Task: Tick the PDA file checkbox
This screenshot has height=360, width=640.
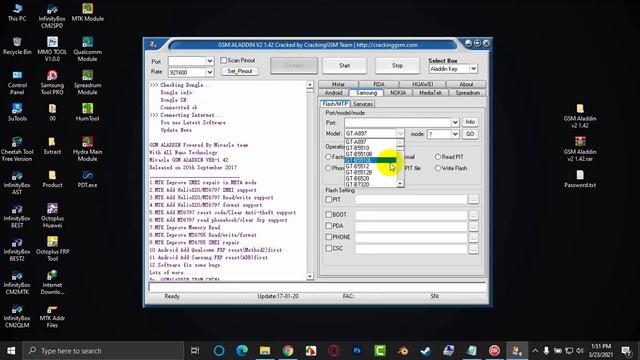Action: click(329, 226)
